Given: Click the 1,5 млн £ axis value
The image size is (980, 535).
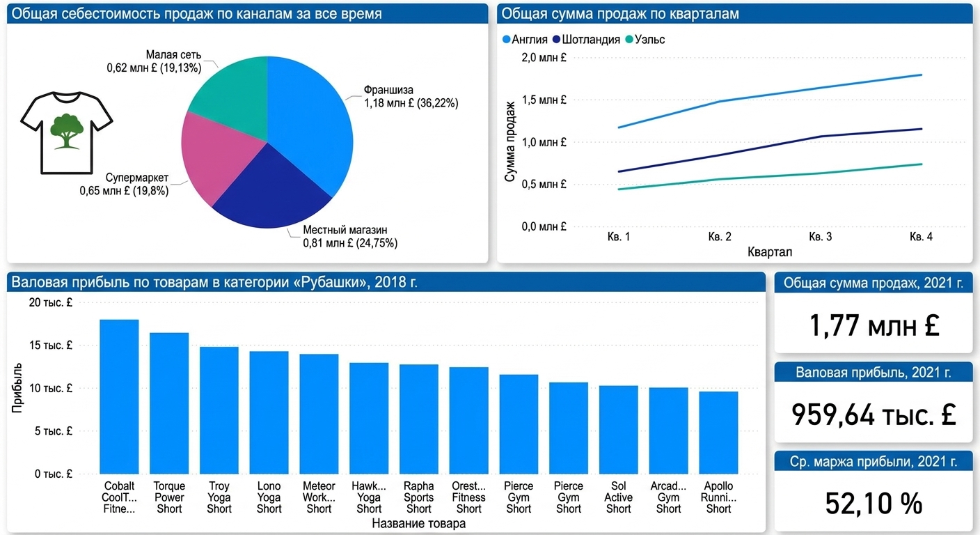Looking at the screenshot, I should click(545, 100).
